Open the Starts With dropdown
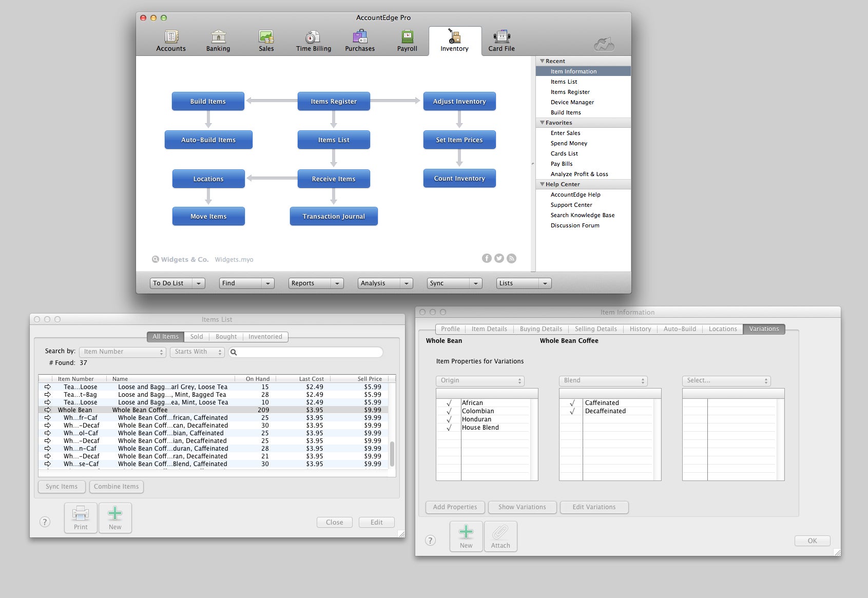 click(197, 352)
